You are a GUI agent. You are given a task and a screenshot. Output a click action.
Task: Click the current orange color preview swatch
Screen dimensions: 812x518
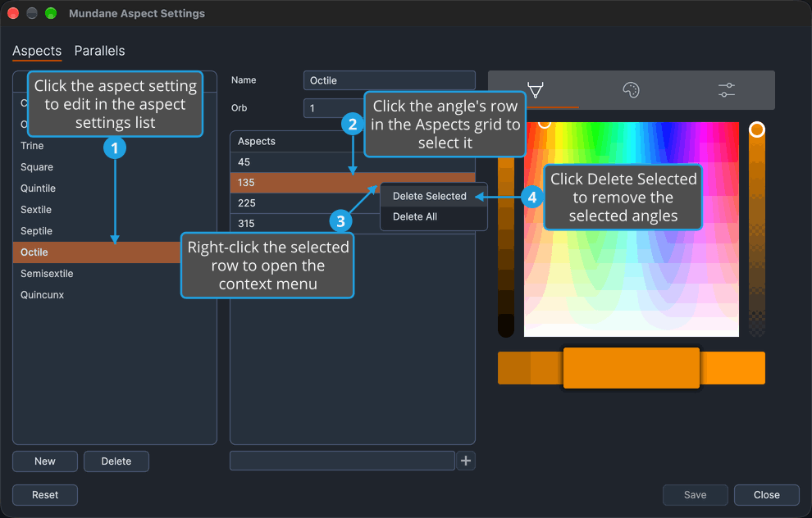632,368
